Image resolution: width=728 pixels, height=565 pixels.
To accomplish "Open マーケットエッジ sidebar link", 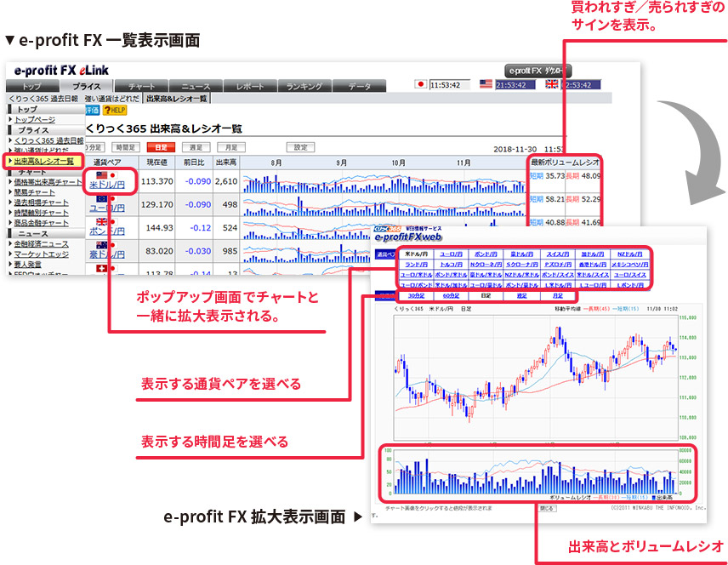I will click(x=41, y=254).
